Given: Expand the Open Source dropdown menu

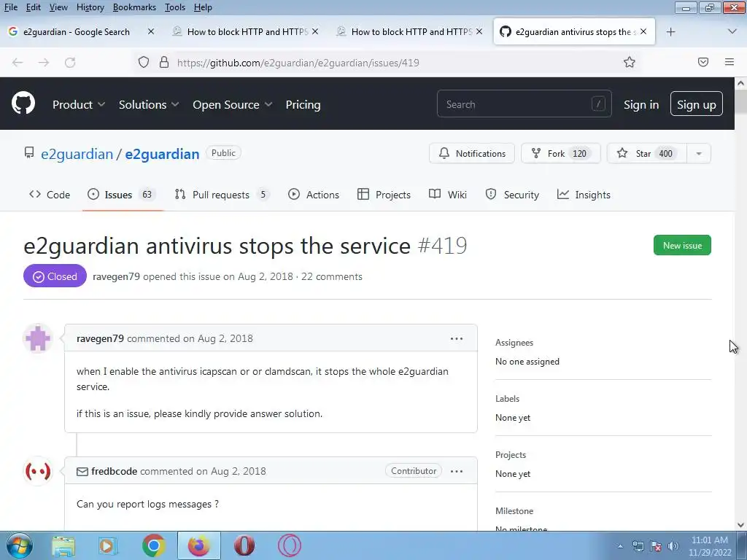Looking at the screenshot, I should pos(233,104).
